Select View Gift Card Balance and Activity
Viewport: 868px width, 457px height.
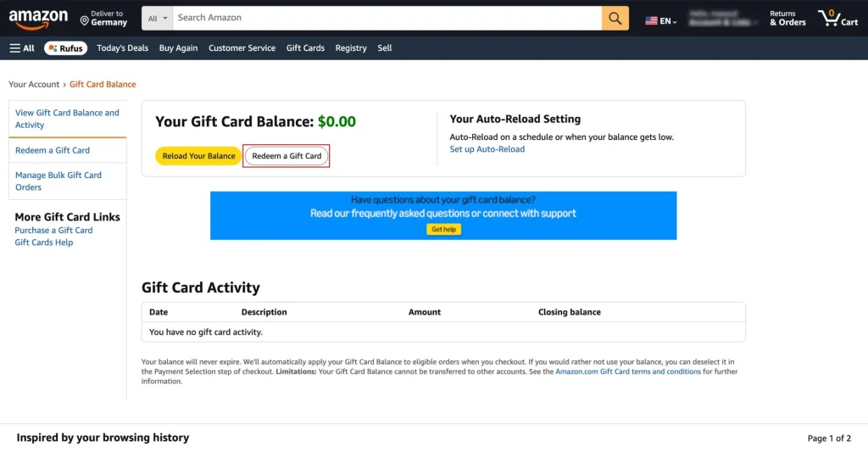pyautogui.click(x=68, y=119)
